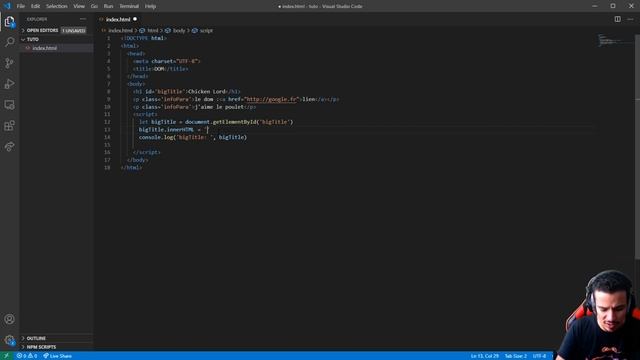The height and width of the screenshot is (360, 640).
Task: Open the Terminal menu
Action: (129, 6)
